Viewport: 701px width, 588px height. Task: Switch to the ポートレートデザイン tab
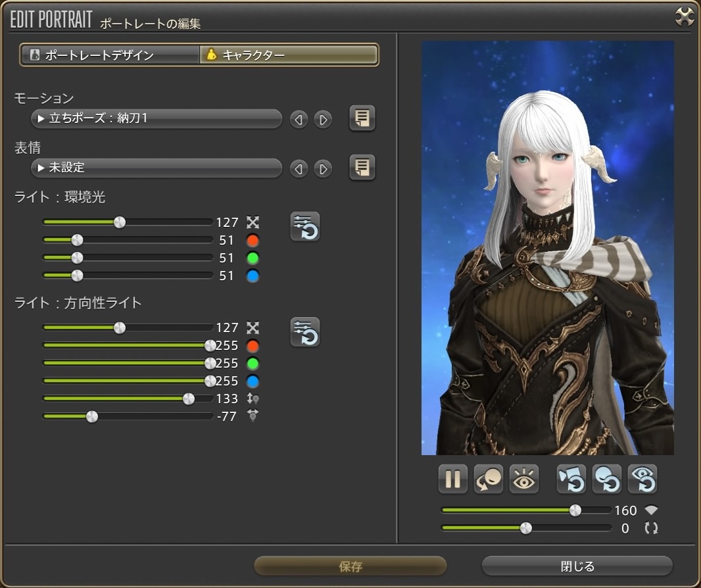click(x=110, y=55)
